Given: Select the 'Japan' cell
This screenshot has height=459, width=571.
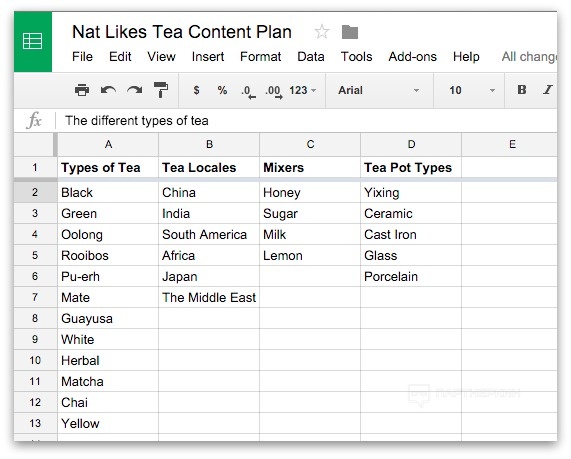Looking at the screenshot, I should point(209,276).
